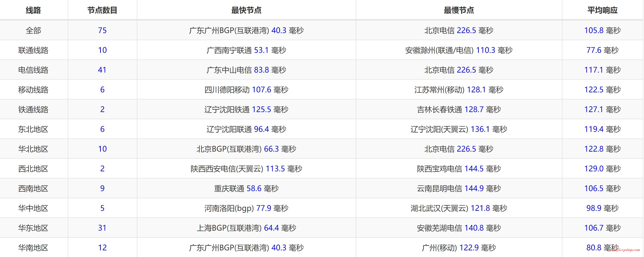This screenshot has width=644, height=257.
Task: Click average response 122.8 毫秒
Action: coord(603,149)
